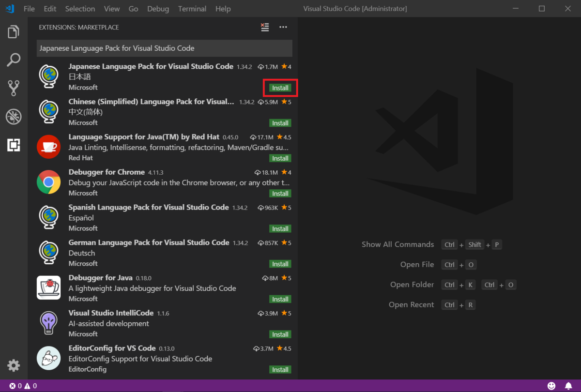
Task: Click the VS Code logo in title bar
Action: (x=10, y=9)
